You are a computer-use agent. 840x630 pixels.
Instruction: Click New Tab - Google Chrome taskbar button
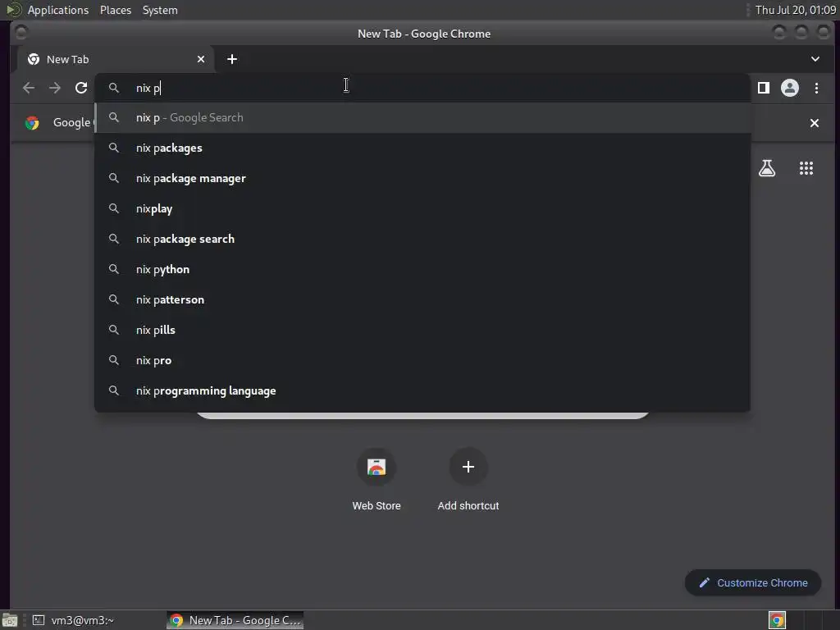point(235,620)
